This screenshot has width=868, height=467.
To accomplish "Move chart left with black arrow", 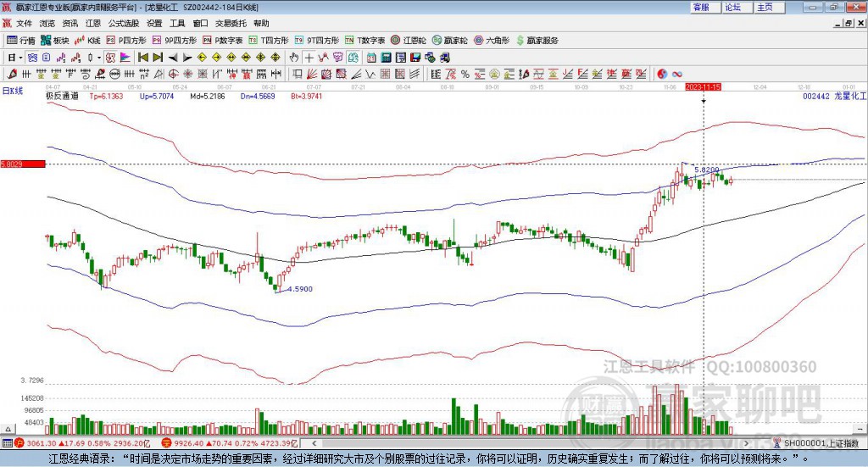I will click(173, 58).
